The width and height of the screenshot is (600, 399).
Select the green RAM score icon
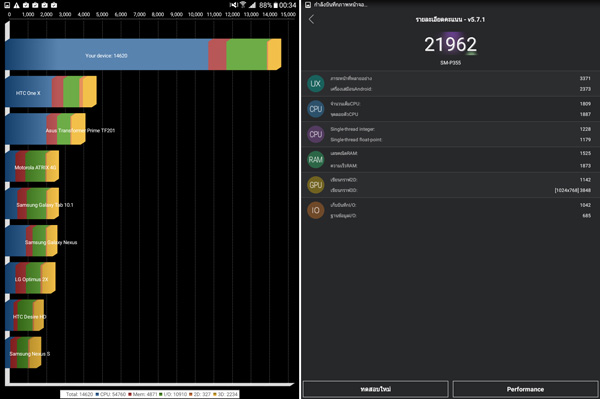point(316,160)
